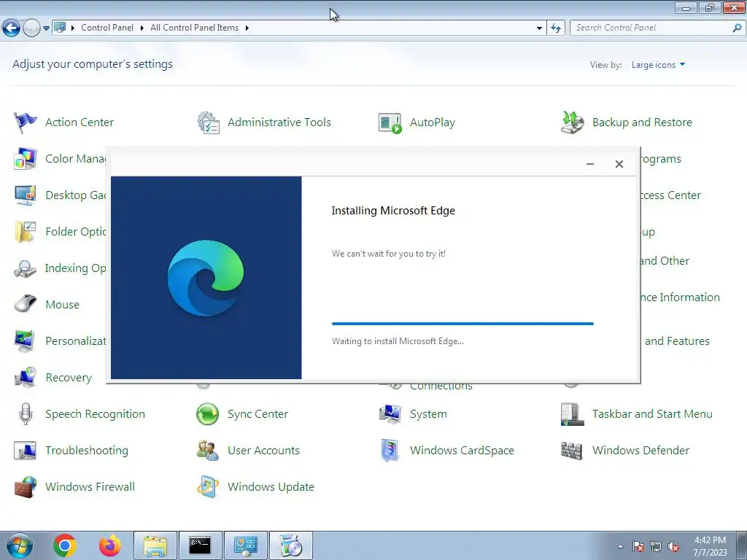Open the User Accounts link
The width and height of the screenshot is (747, 560).
click(x=263, y=451)
